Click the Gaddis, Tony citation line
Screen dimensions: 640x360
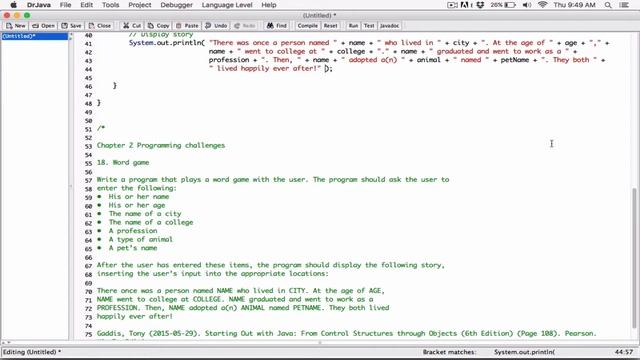[347, 333]
